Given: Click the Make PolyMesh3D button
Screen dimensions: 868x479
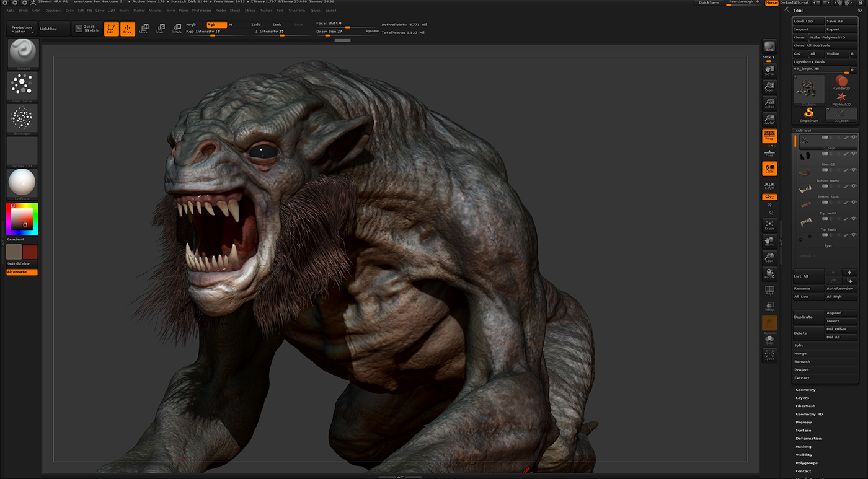Looking at the screenshot, I should pyautogui.click(x=833, y=37).
